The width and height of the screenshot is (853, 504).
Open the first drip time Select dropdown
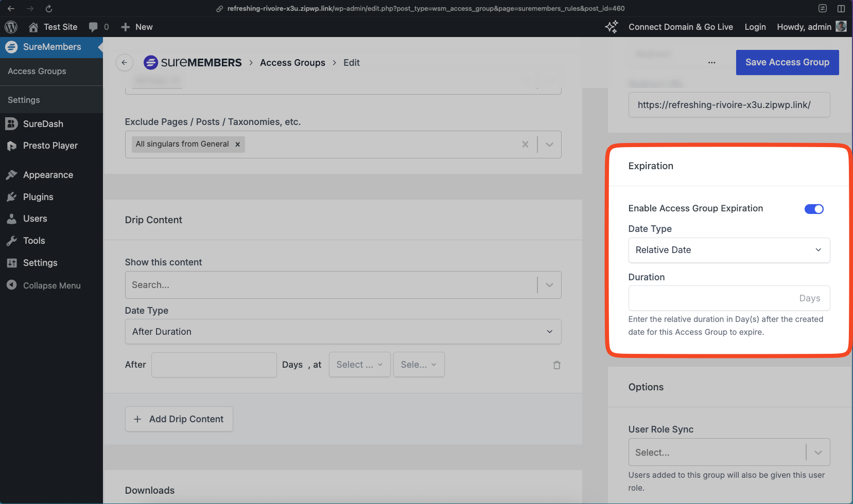tap(359, 365)
